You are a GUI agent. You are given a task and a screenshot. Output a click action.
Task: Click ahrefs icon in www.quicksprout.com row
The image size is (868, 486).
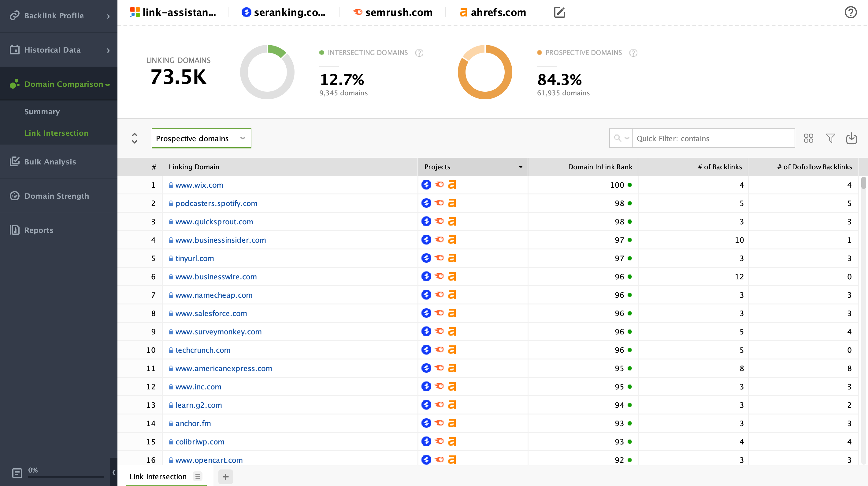coord(452,221)
